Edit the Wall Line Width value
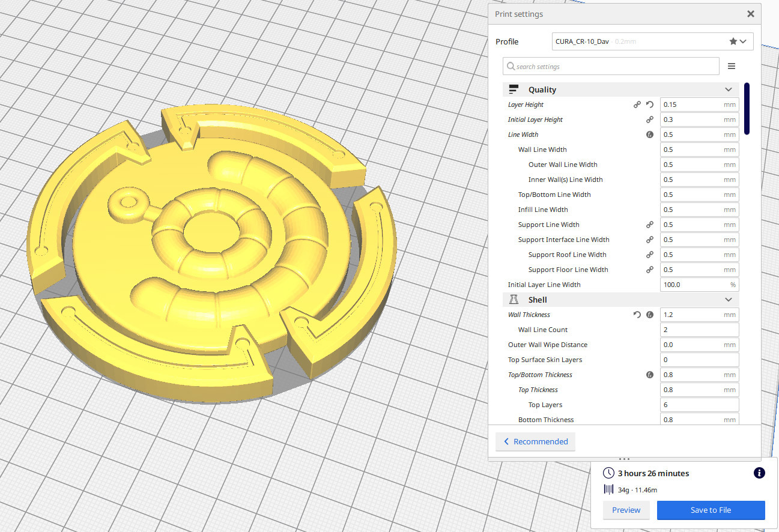Screen dimensions: 779x532 tap(699, 150)
